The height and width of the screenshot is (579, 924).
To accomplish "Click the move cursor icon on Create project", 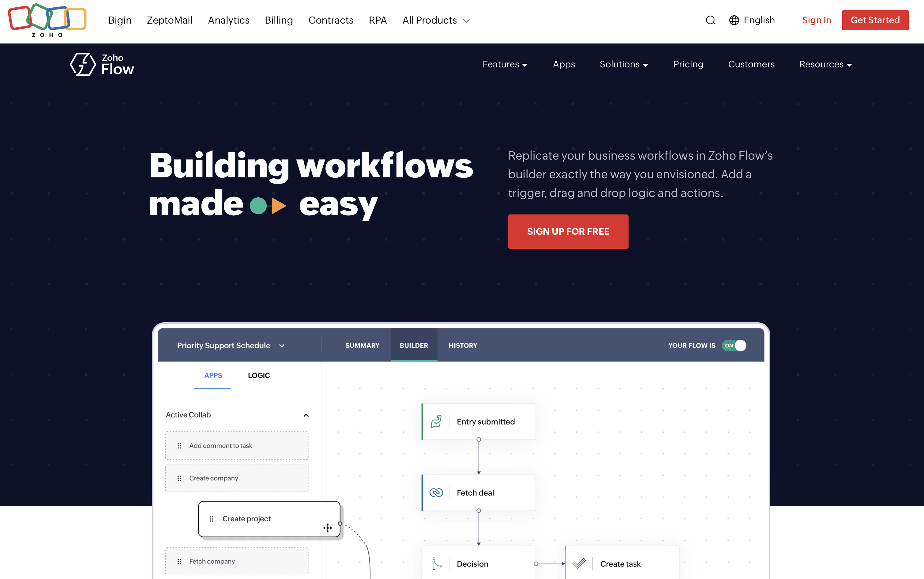I will coord(328,528).
